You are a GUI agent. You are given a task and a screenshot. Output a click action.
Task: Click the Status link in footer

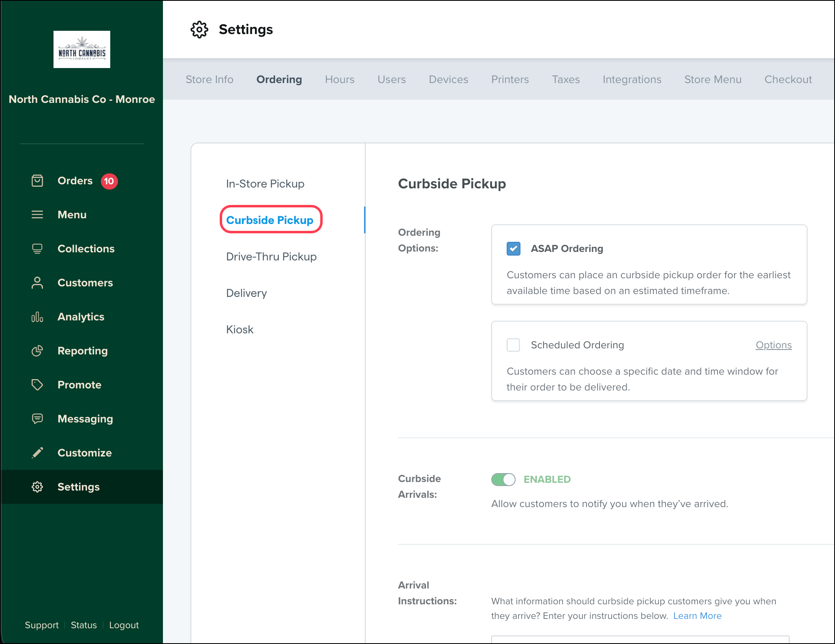coord(84,625)
